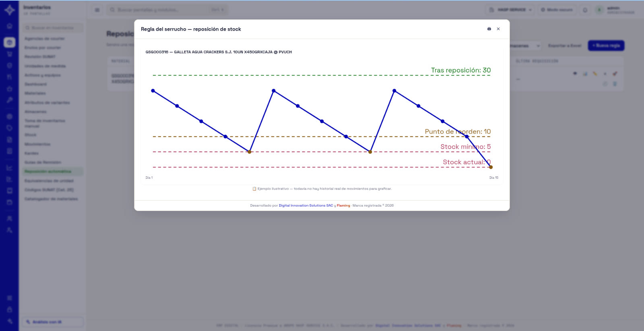Click the line chart icon in the rail
The width and height of the screenshot is (644, 331).
[x=10, y=168]
